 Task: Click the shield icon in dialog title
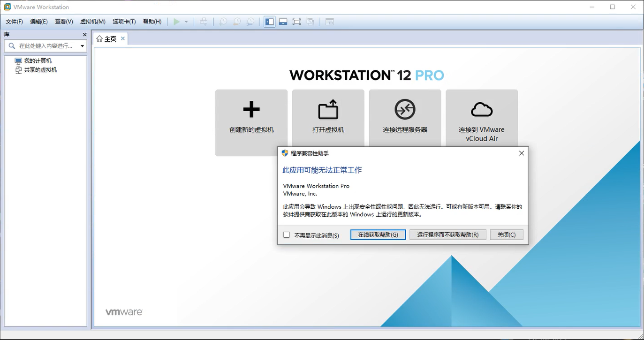tap(285, 153)
